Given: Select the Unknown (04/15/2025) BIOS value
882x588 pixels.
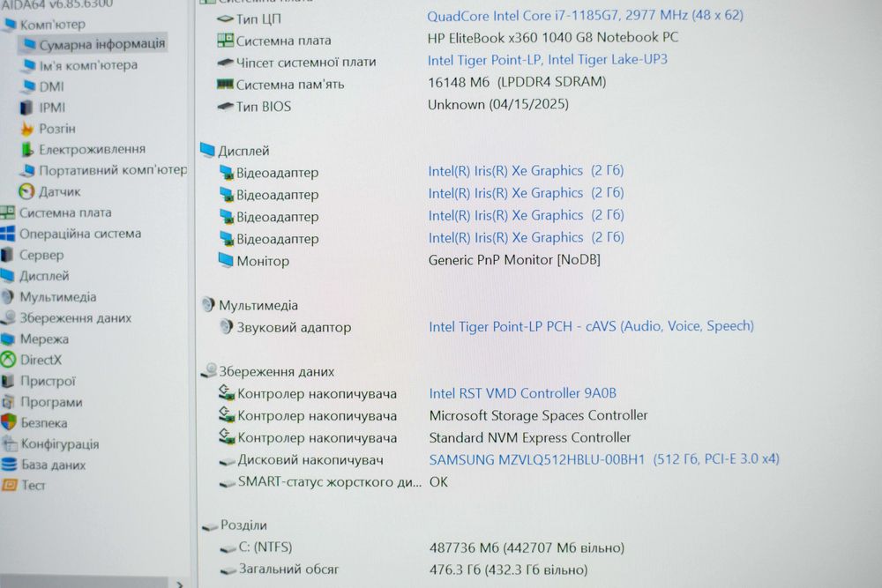Looking at the screenshot, I should coord(498,104).
